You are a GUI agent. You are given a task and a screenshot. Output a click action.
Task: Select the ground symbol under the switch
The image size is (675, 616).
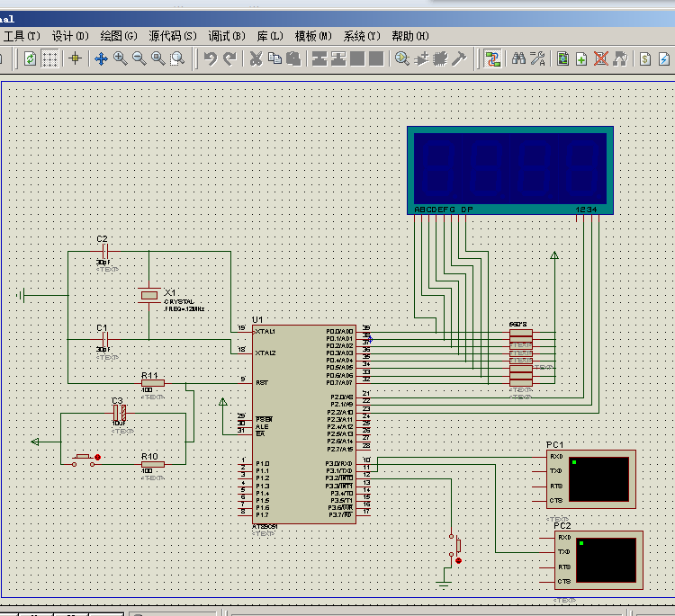[x=444, y=585]
